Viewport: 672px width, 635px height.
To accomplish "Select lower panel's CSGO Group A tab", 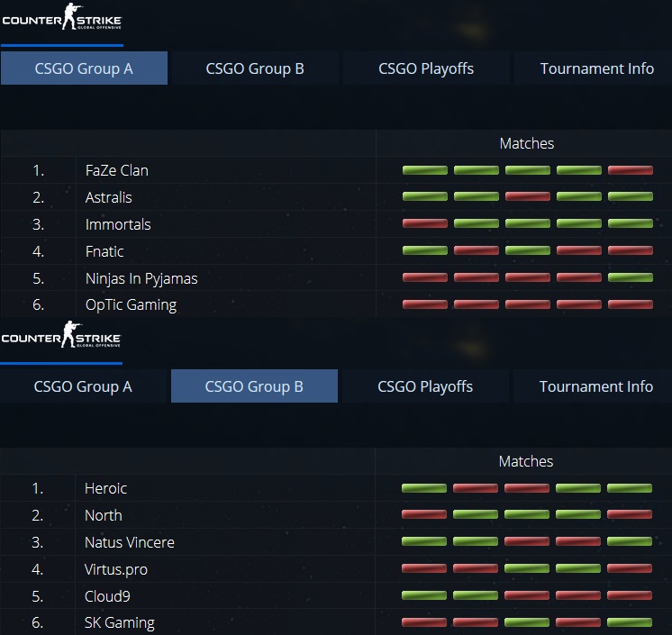I will [x=83, y=386].
